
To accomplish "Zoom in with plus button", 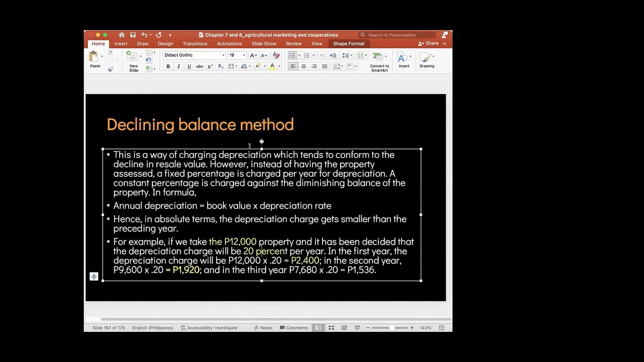I will [412, 328].
